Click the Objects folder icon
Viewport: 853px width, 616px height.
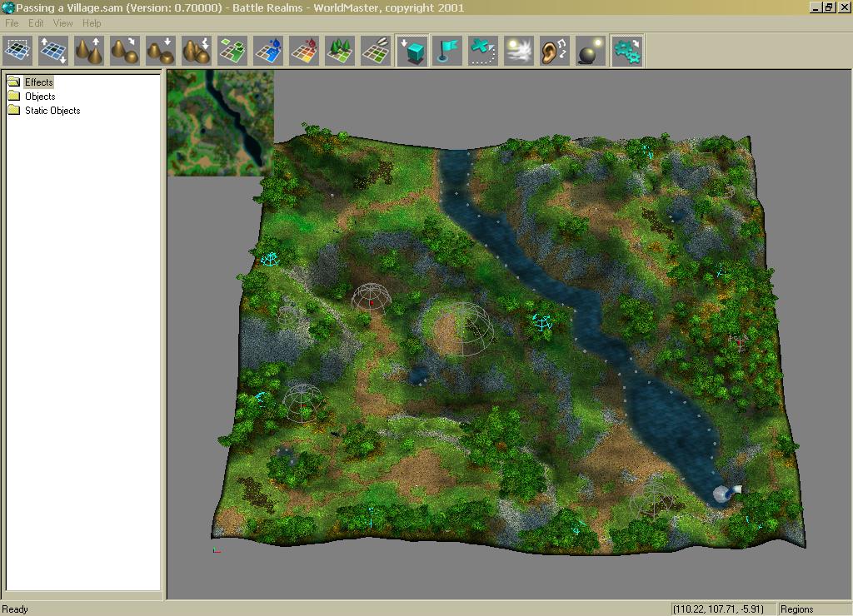tap(13, 97)
